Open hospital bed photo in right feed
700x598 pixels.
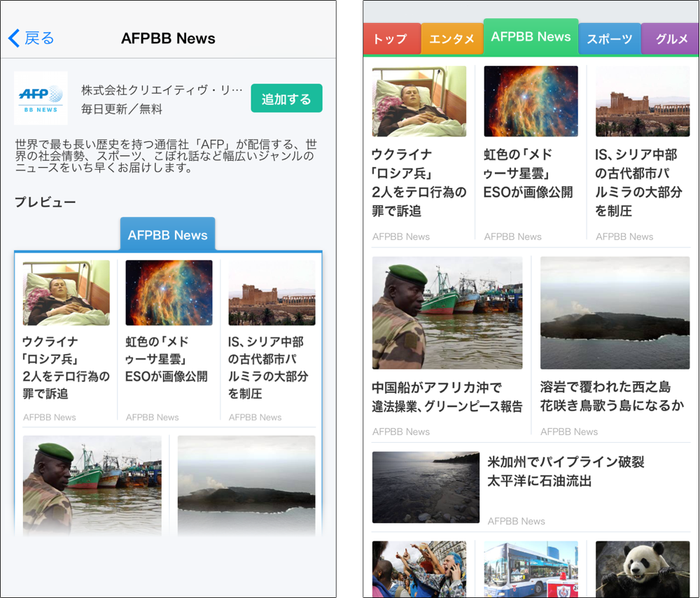click(419, 101)
